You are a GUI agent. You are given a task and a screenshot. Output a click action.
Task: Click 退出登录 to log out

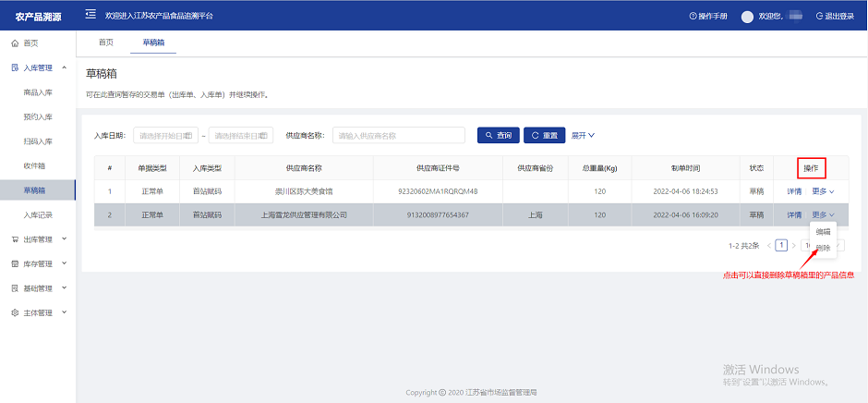[x=835, y=17]
